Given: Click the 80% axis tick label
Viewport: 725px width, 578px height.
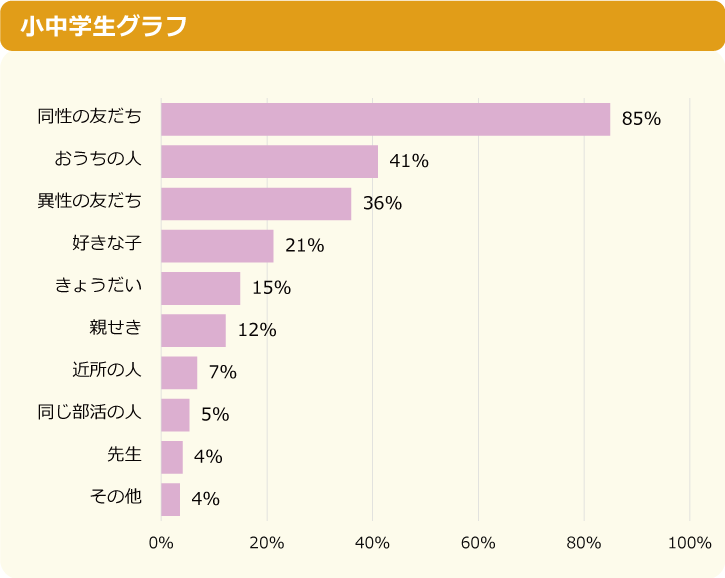Looking at the screenshot, I should 584,542.
